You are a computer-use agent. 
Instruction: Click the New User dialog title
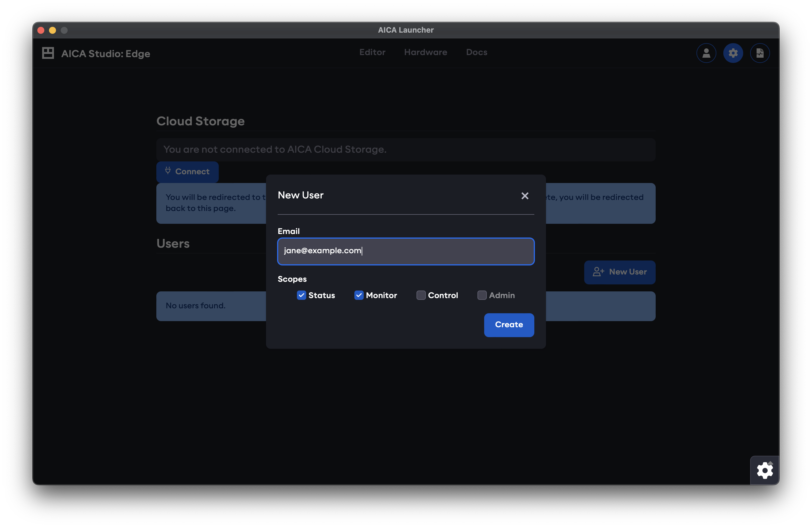tap(301, 195)
